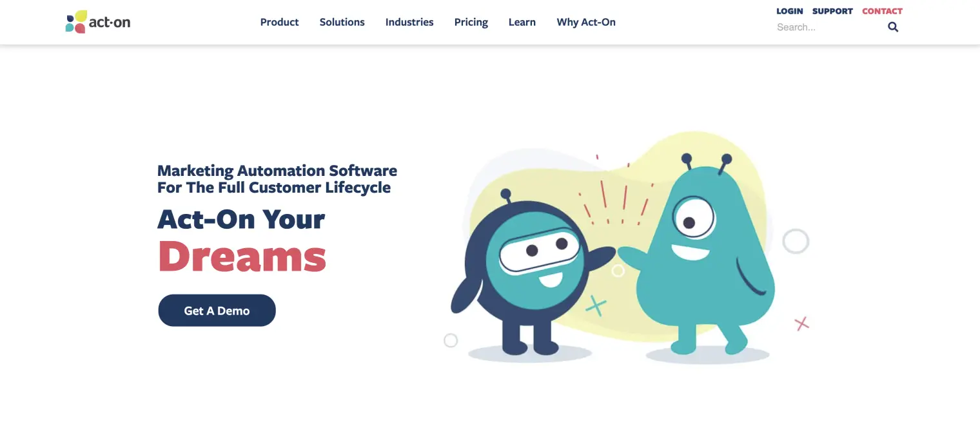
Task: Click the Act-On logo in the header
Action: click(98, 22)
